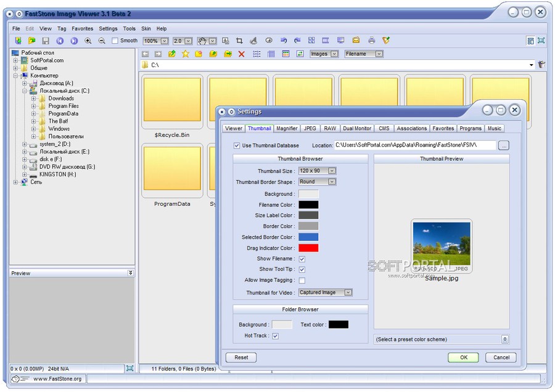Toggle the Show Tool Tip checkbox
The width and height of the screenshot is (555, 392).
(x=302, y=269)
